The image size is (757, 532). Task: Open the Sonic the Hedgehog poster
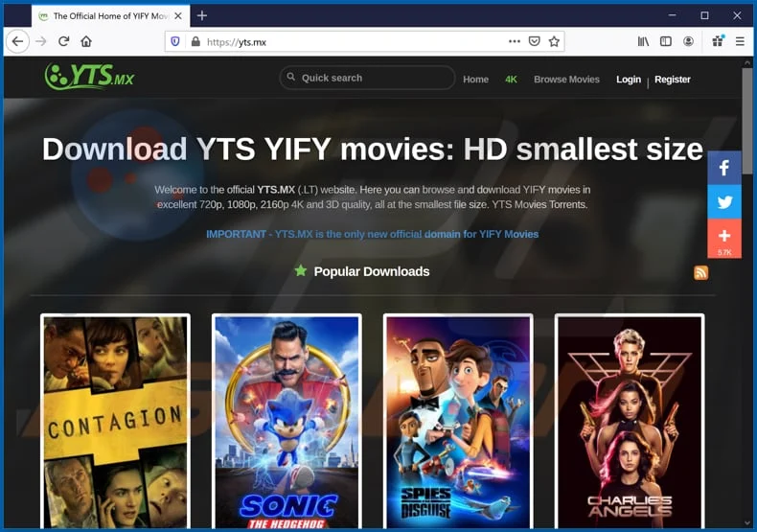287,422
